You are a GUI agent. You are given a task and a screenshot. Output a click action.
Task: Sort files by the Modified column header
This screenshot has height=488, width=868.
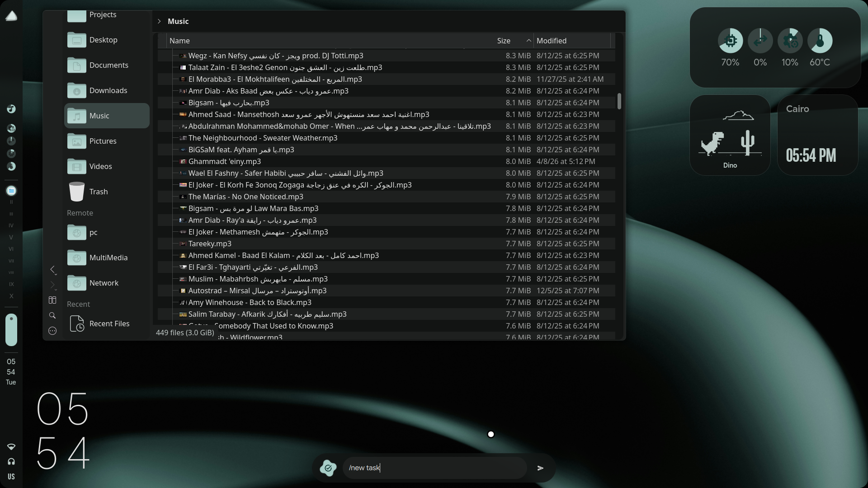click(551, 41)
